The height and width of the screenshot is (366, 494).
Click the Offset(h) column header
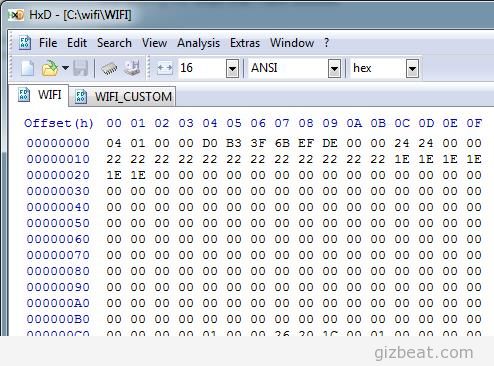[x=59, y=123]
